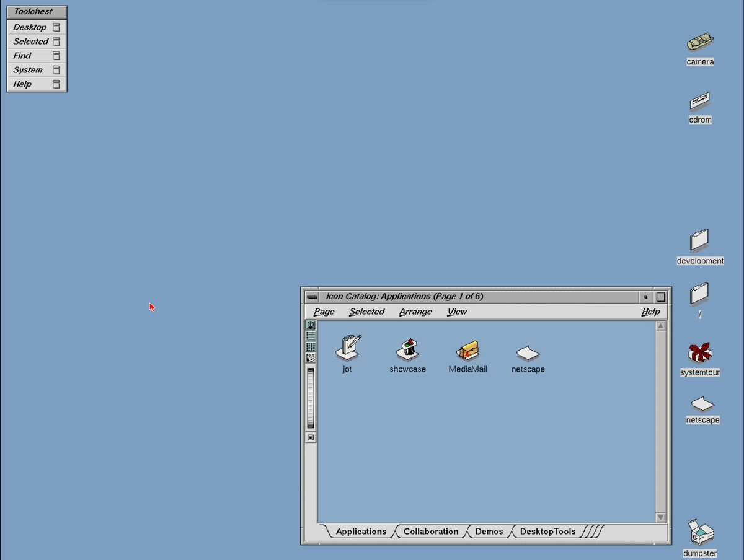Screen dimensions: 744x560
Task: Open the Page menu
Action: point(322,312)
